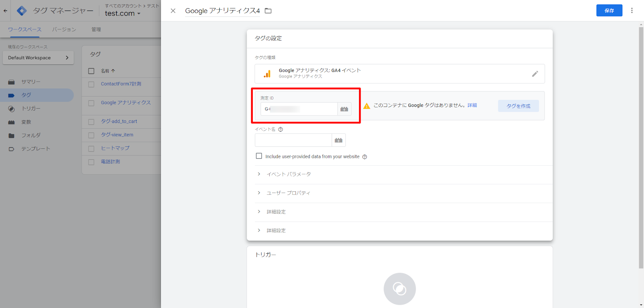The height and width of the screenshot is (308, 644).
Task: Click すべてのアカウント breadcrumb
Action: (x=123, y=6)
